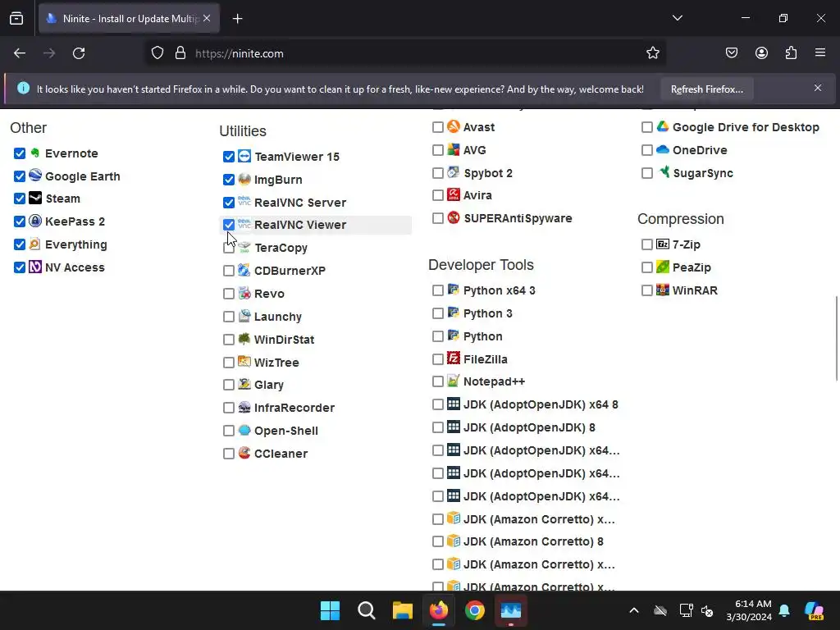Open the list all tabs dropdown
840x630 pixels.
pos(677,18)
